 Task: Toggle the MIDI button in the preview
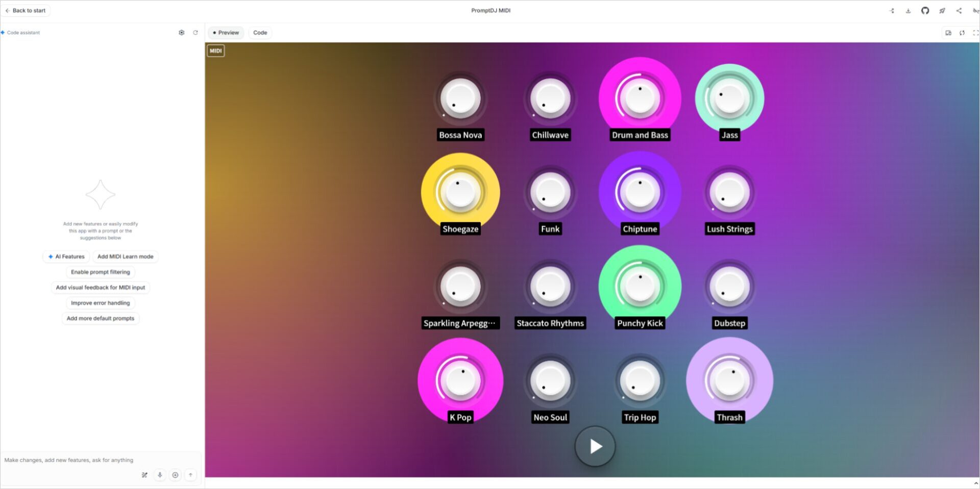pos(215,50)
